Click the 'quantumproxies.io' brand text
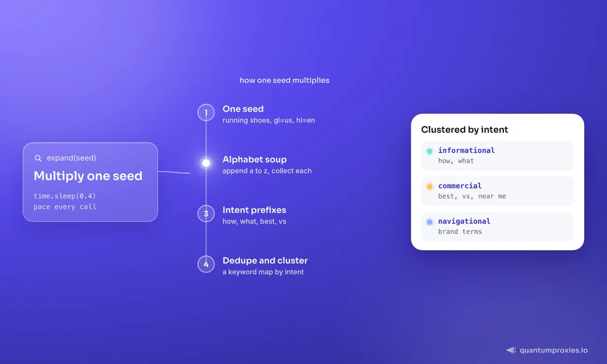Image resolution: width=607 pixels, height=364 pixels. coord(554,350)
